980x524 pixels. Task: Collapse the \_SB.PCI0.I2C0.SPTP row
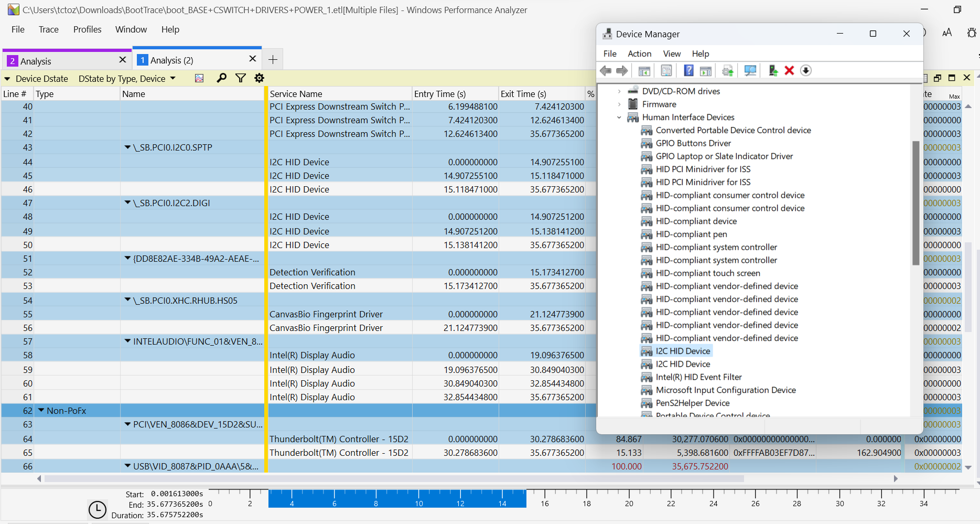(x=127, y=147)
